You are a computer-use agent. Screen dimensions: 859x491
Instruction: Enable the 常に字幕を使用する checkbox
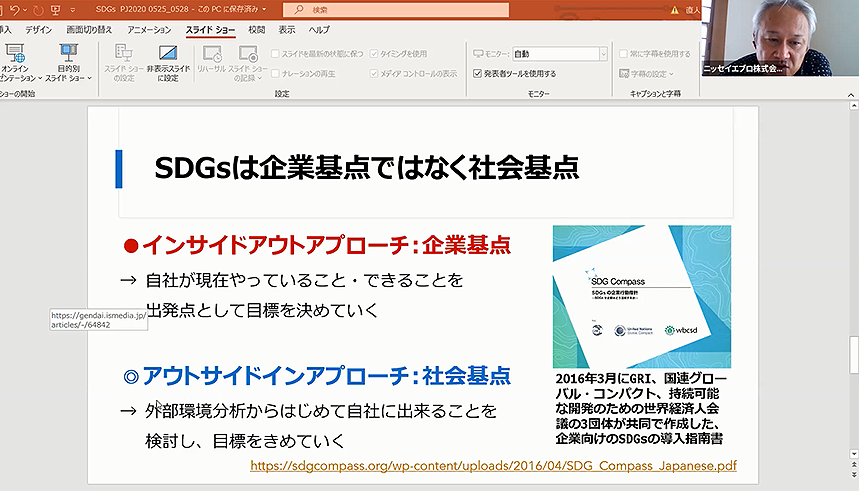point(621,53)
